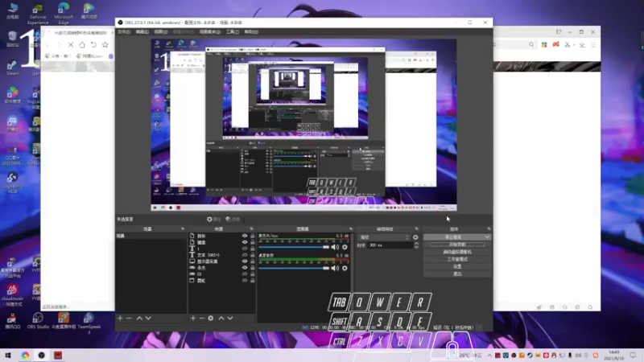Open 麦克风/Aux mixer gear settings
This screenshot has height=362, width=644.
pos(345,247)
